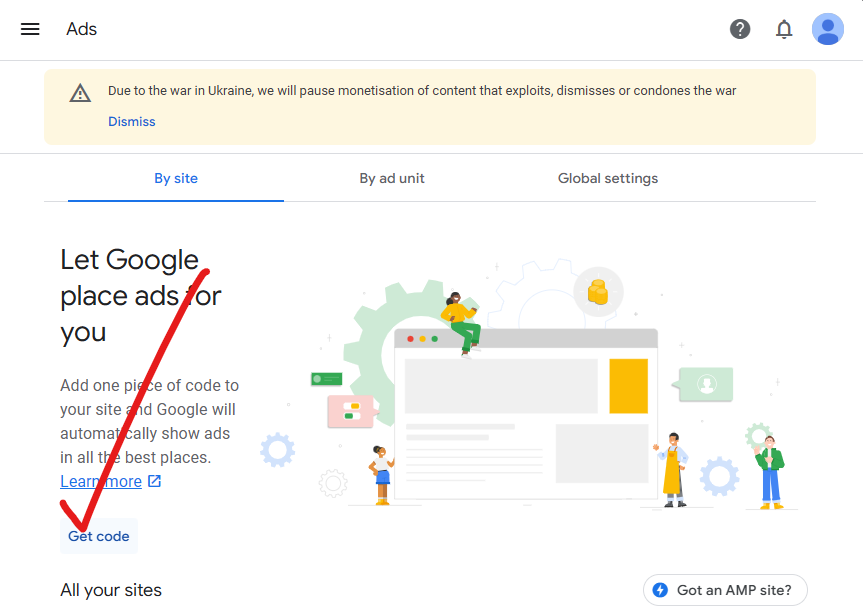Click the Ukraine war monetisation notice text

422,91
